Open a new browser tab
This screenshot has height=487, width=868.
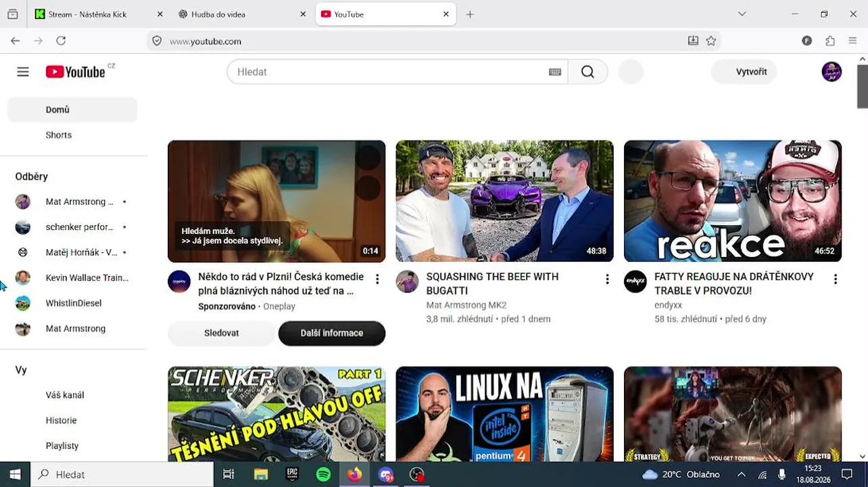(470, 14)
